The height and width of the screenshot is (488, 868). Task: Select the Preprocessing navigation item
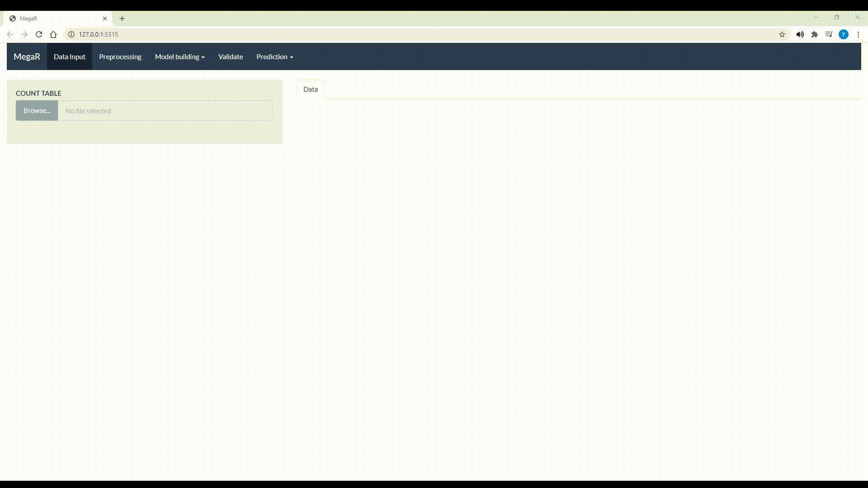pyautogui.click(x=120, y=56)
